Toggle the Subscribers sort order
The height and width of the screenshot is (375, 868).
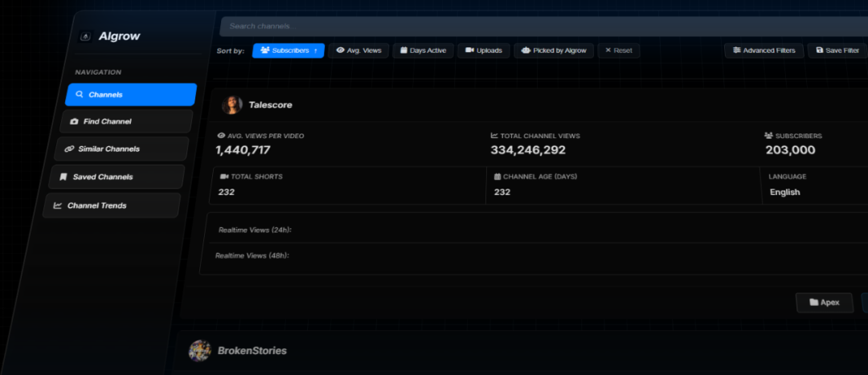click(289, 51)
